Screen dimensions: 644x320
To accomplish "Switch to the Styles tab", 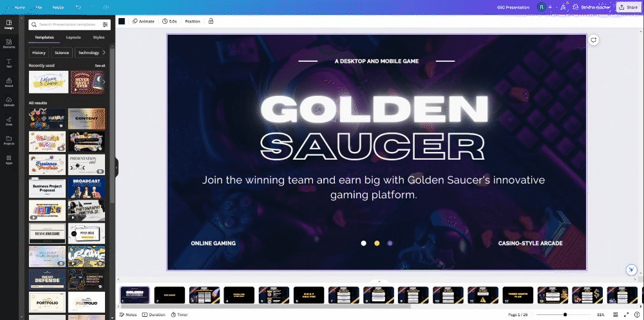I will click(x=99, y=37).
